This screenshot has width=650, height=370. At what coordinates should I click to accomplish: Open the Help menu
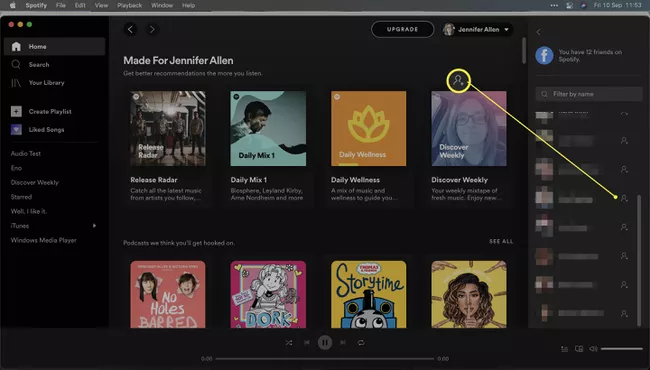click(188, 5)
